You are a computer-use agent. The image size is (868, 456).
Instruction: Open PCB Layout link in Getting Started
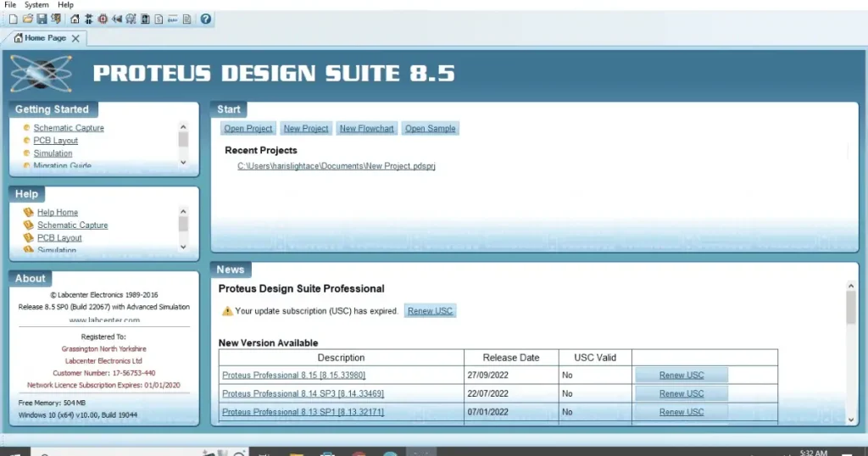[x=55, y=141]
